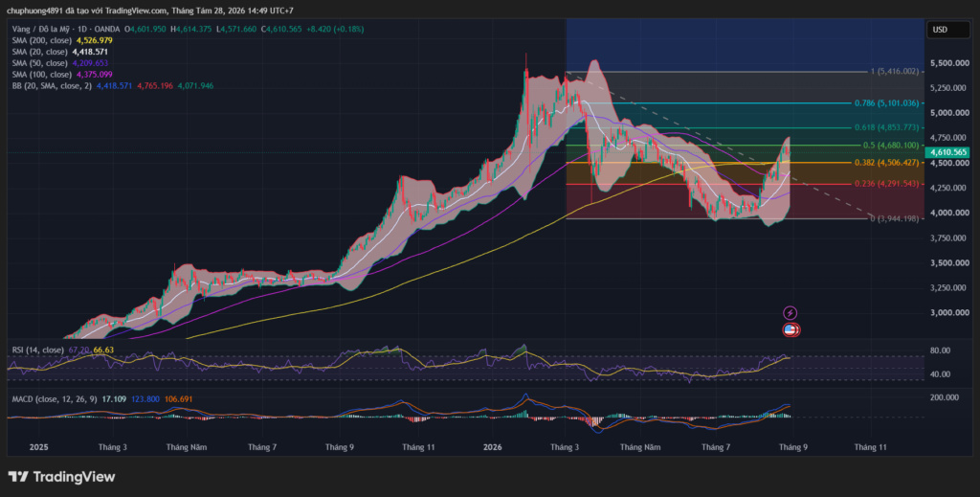The height and width of the screenshot is (497, 980).
Task: Click the 5,500.000 price axis label
Action: pyautogui.click(x=948, y=64)
